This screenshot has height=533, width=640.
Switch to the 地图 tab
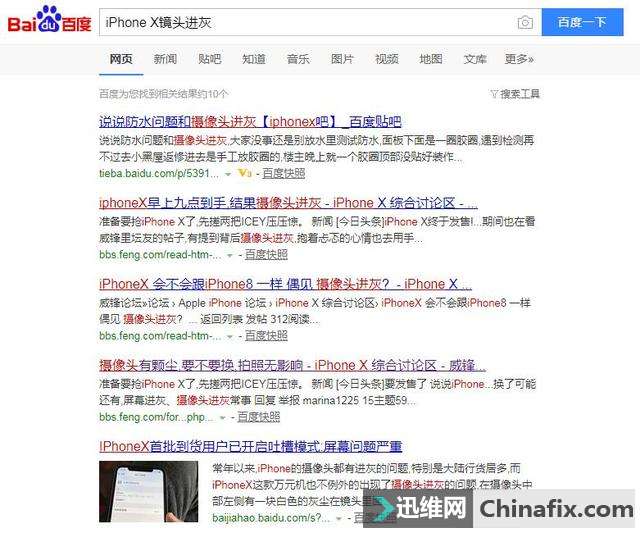431,59
